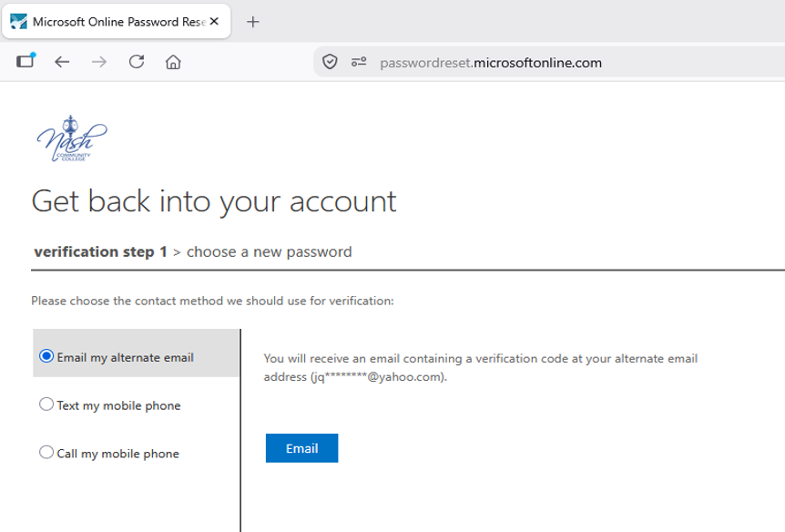This screenshot has width=785, height=532.
Task: Click the verification step 1 breadcrumb
Action: (100, 251)
